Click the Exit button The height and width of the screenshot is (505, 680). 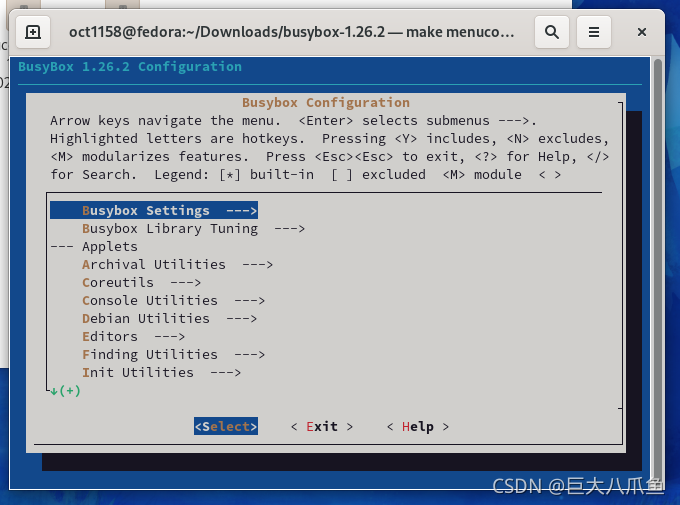322,426
